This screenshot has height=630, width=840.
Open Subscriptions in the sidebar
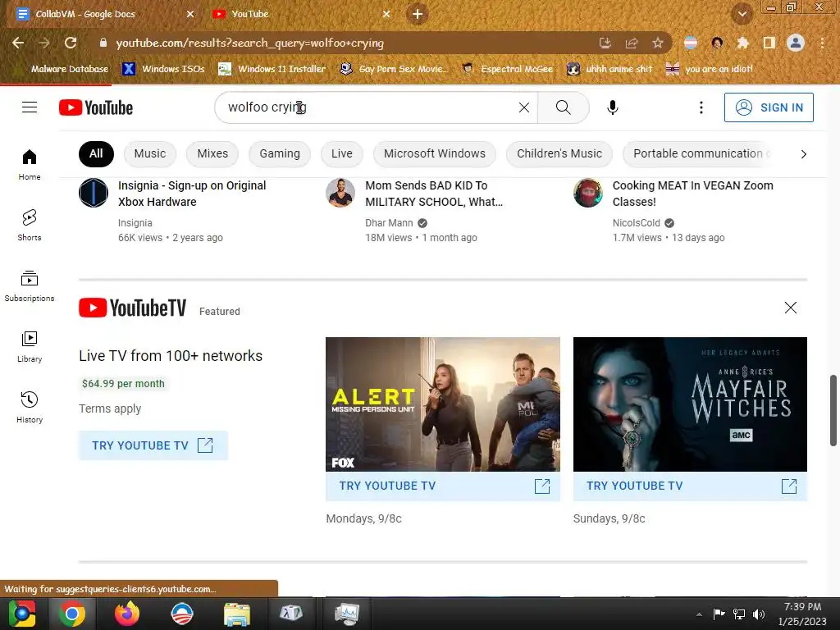(x=30, y=286)
